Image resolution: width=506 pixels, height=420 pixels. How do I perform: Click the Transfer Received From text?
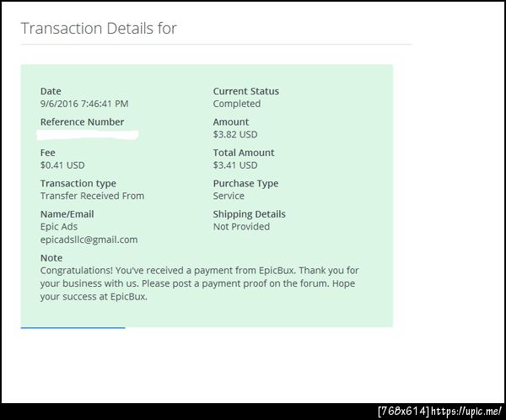coord(92,196)
